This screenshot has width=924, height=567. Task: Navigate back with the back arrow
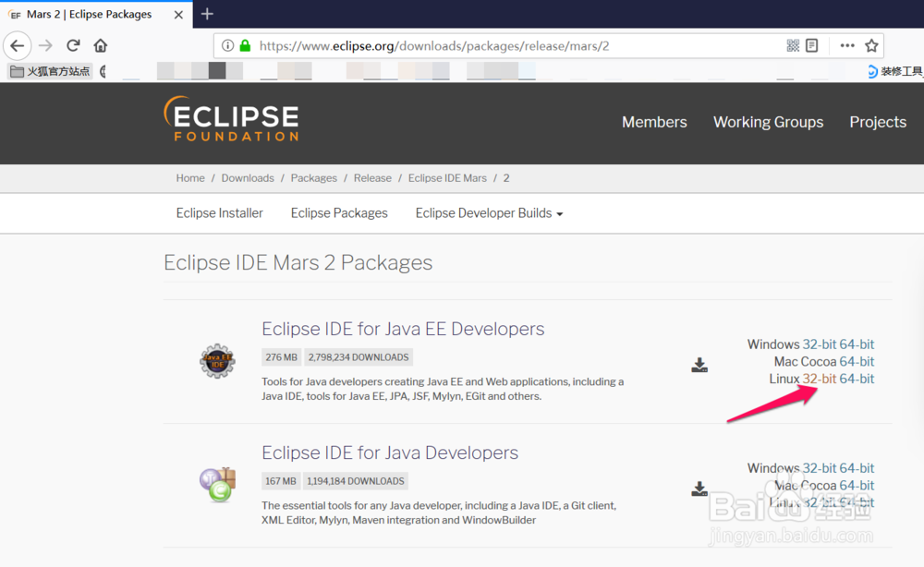18,44
